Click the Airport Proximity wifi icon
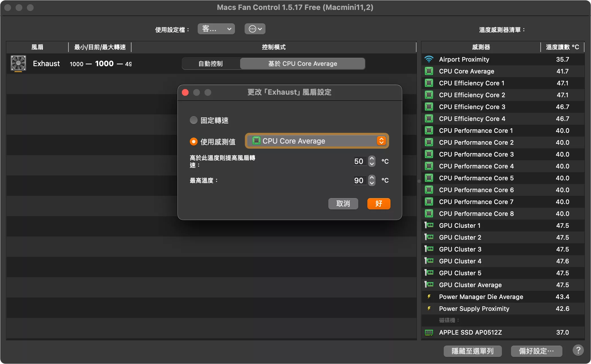The width and height of the screenshot is (591, 364). point(429,59)
